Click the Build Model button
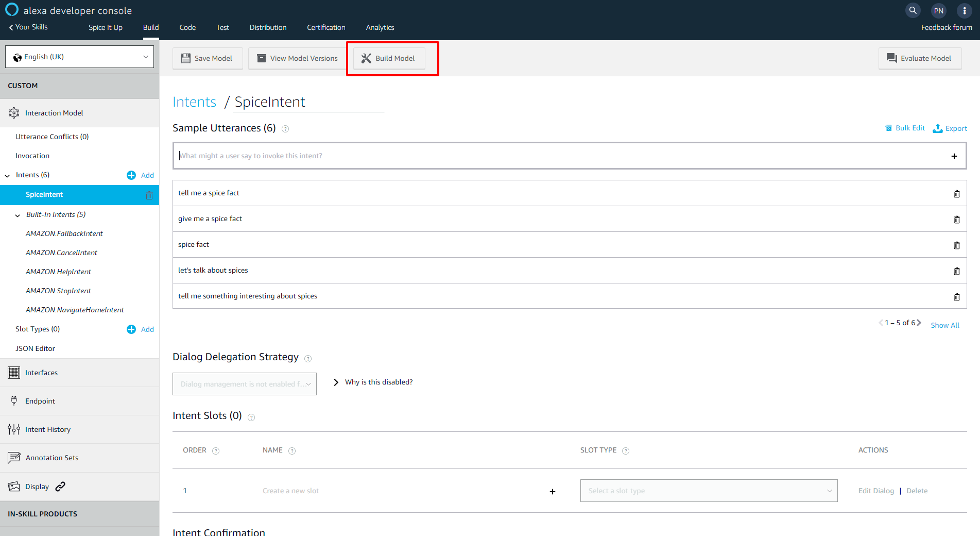Screen dimensions: 980x536 point(389,58)
